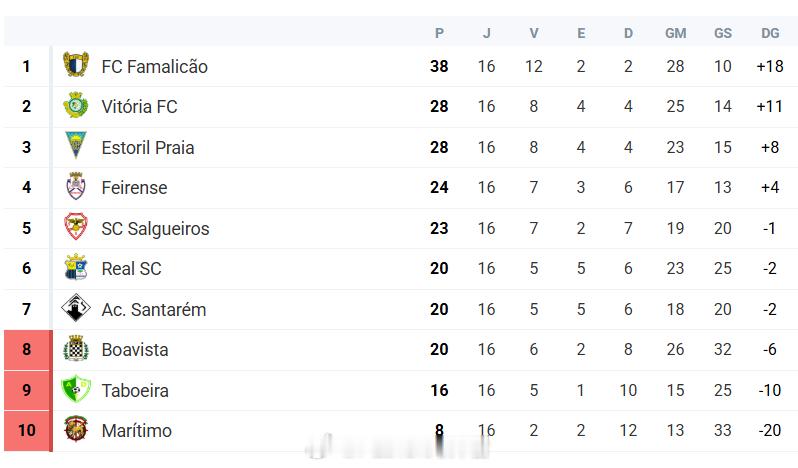Click the V wins column header
The width and height of the screenshot is (798, 468).
533,34
